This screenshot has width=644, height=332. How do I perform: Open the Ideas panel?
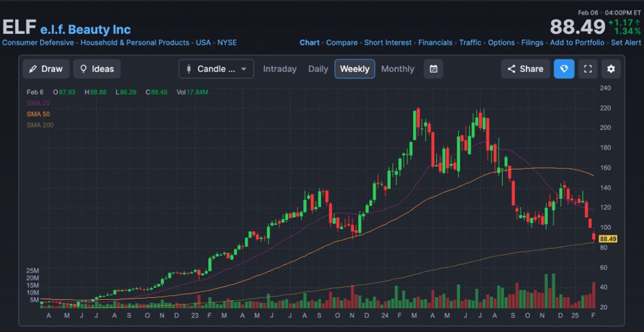(x=97, y=69)
